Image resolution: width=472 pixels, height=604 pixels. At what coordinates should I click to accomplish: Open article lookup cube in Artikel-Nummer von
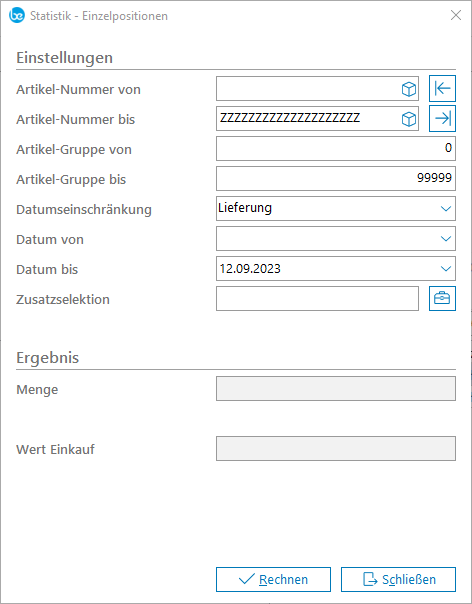tap(409, 89)
